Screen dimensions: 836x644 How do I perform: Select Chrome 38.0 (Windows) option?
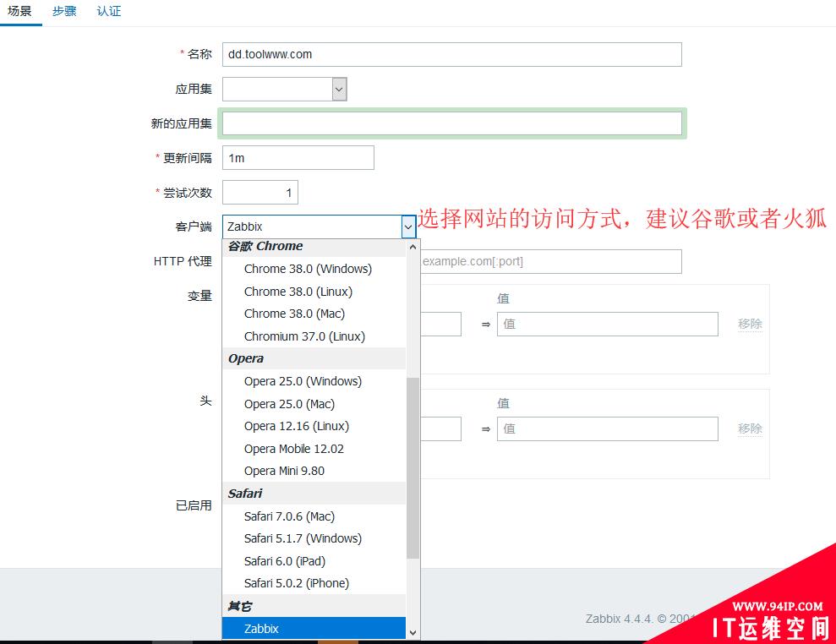(314, 269)
